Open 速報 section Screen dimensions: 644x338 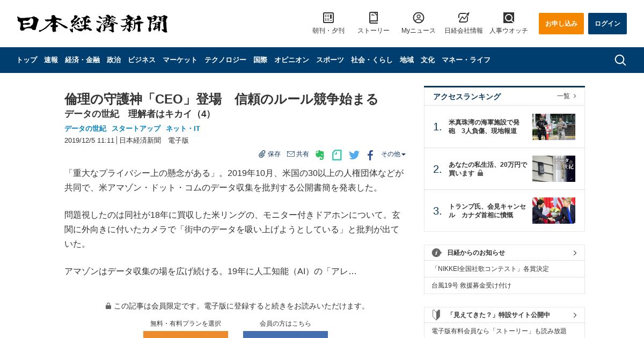51,60
